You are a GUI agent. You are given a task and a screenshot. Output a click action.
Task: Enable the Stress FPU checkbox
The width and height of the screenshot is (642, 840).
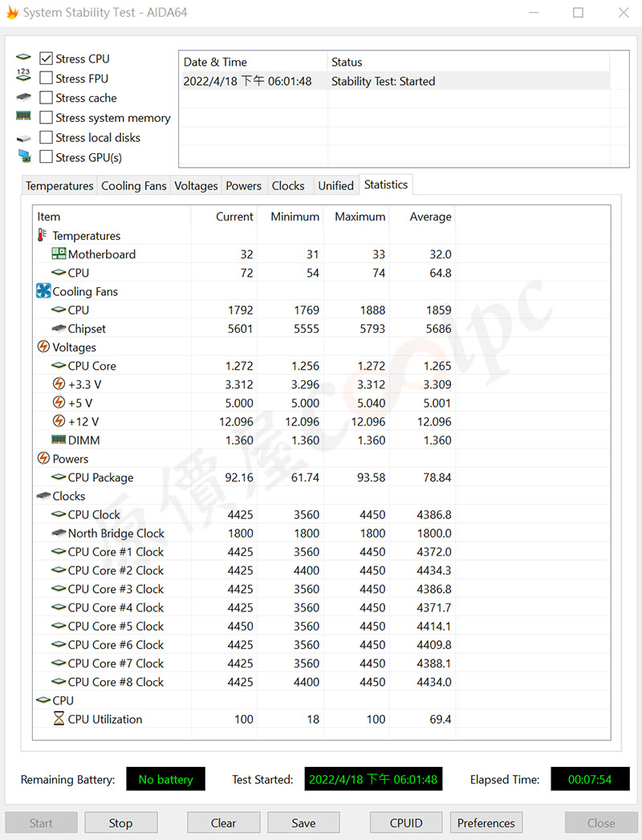tap(46, 78)
